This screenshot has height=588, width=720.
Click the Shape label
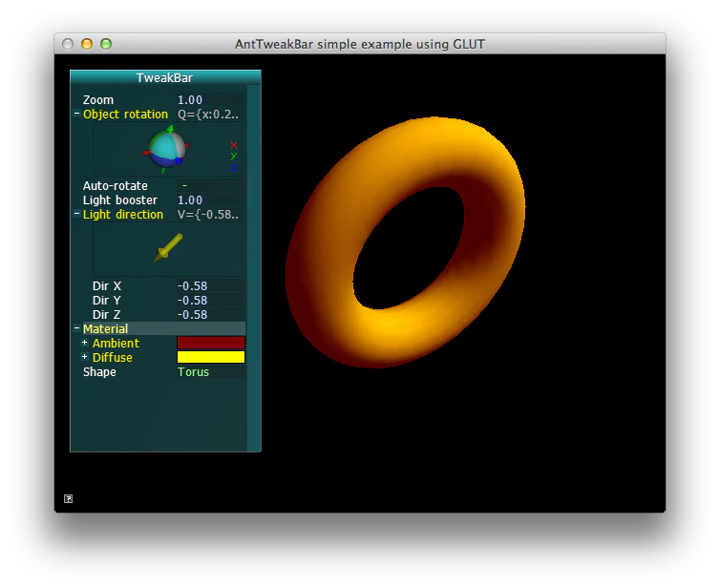coord(99,372)
